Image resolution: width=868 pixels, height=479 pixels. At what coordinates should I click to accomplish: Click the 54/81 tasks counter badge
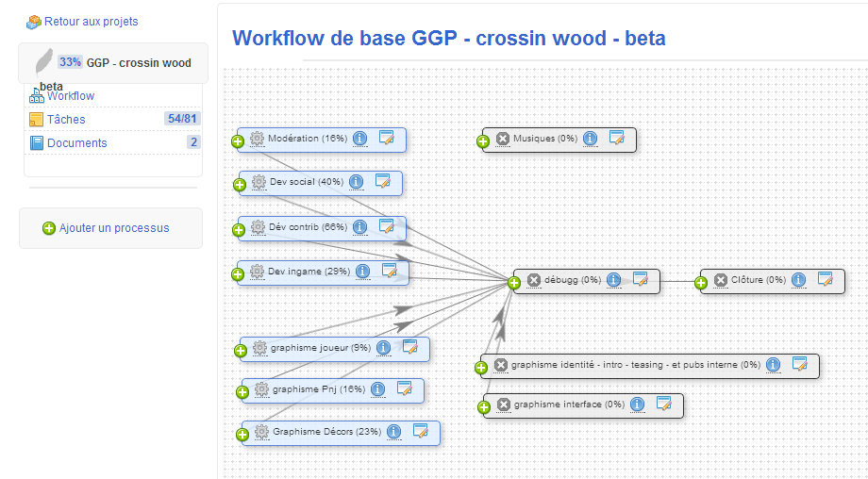click(x=182, y=119)
